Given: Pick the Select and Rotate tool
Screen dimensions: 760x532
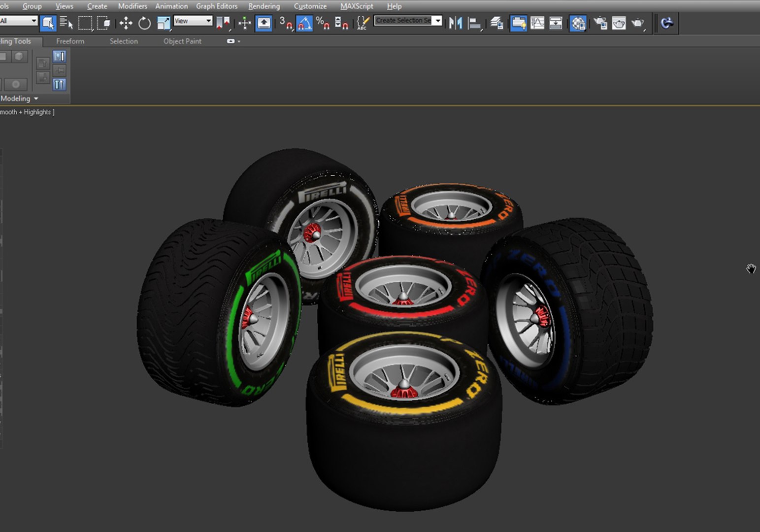Looking at the screenshot, I should click(144, 23).
